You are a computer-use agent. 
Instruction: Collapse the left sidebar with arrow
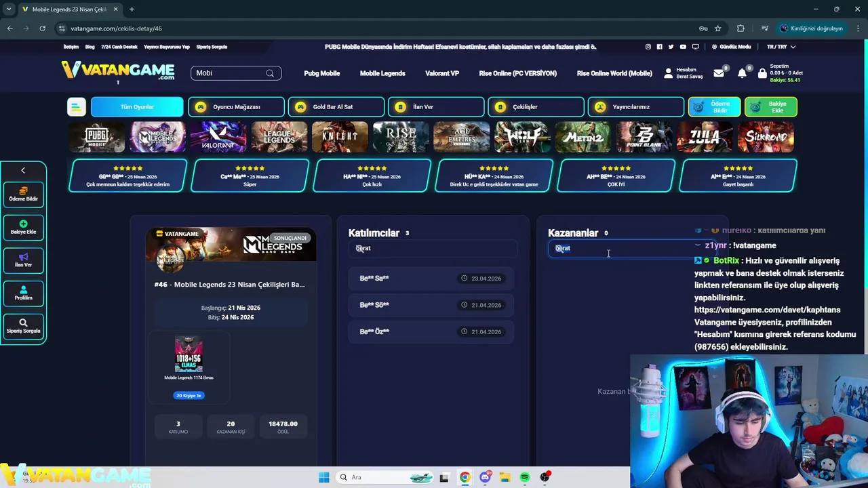coord(23,171)
